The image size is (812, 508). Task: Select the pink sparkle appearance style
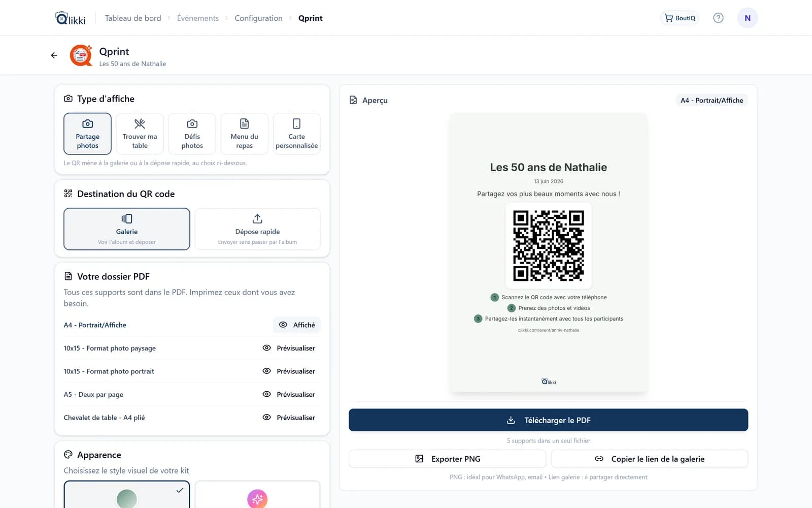(257, 494)
